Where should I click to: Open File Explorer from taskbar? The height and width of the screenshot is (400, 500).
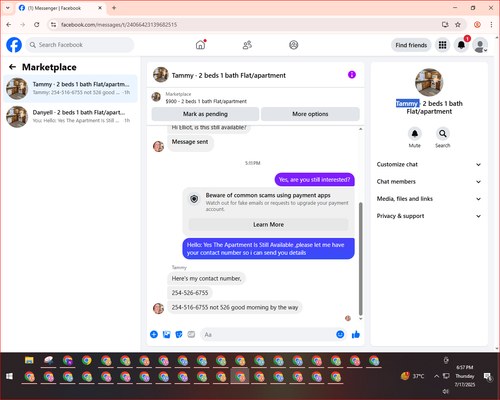point(29,360)
